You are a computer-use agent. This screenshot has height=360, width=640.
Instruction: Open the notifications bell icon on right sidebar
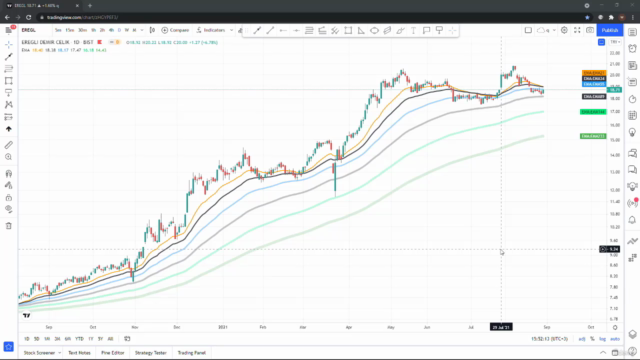pyautogui.click(x=632, y=220)
